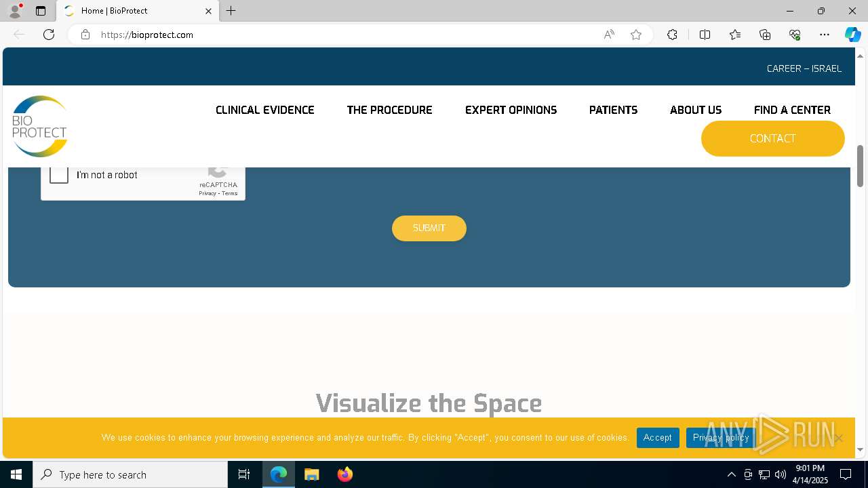Viewport: 868px width, 488px height.
Task: Open the ABOUT US menu item
Action: tap(696, 110)
